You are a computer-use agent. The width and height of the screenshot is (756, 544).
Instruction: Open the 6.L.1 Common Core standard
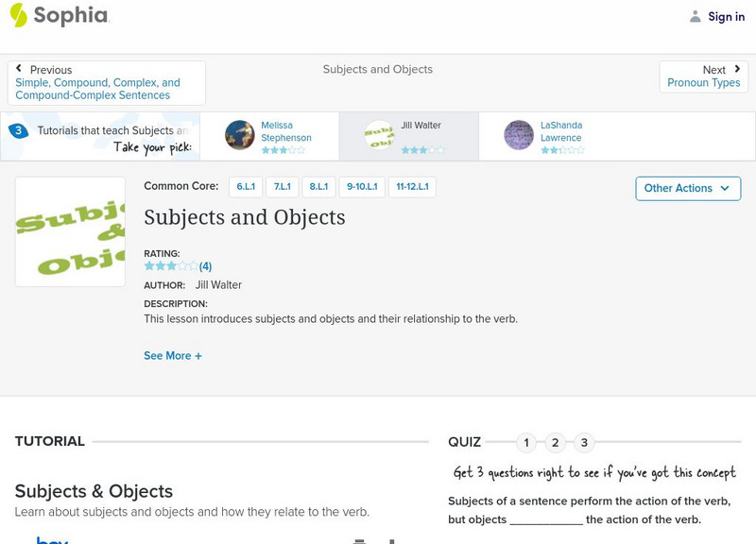(x=247, y=186)
